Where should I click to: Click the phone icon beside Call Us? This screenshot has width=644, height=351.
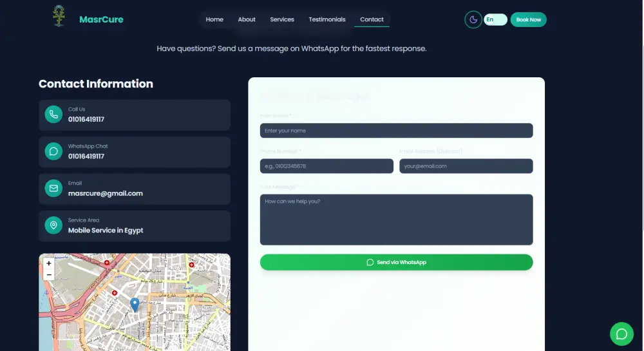pyautogui.click(x=53, y=115)
